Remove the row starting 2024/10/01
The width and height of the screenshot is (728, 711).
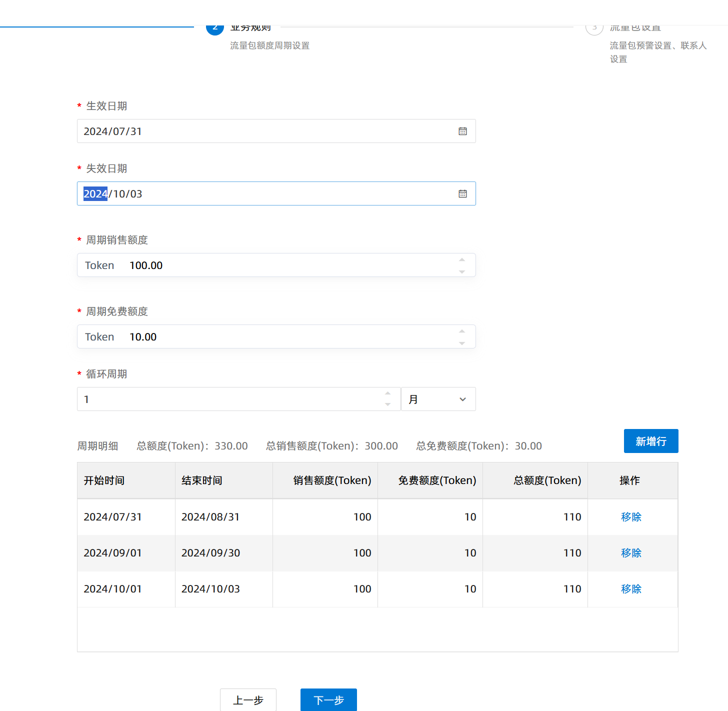click(x=631, y=589)
